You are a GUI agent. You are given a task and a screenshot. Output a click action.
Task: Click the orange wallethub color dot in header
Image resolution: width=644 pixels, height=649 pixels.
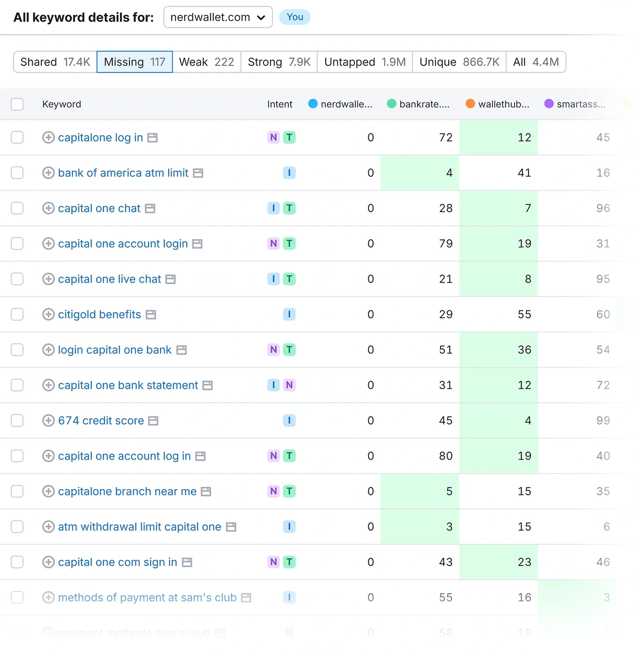coord(471,104)
